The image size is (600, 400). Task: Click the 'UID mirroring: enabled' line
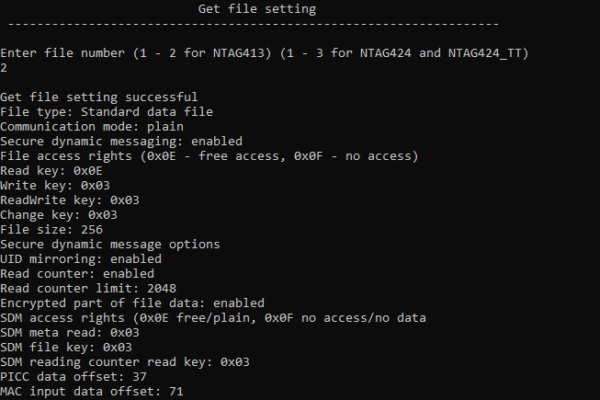pyautogui.click(x=81, y=259)
